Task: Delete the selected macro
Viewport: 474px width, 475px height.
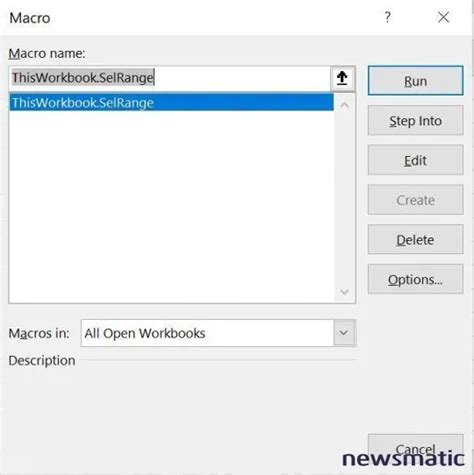Action: (415, 239)
